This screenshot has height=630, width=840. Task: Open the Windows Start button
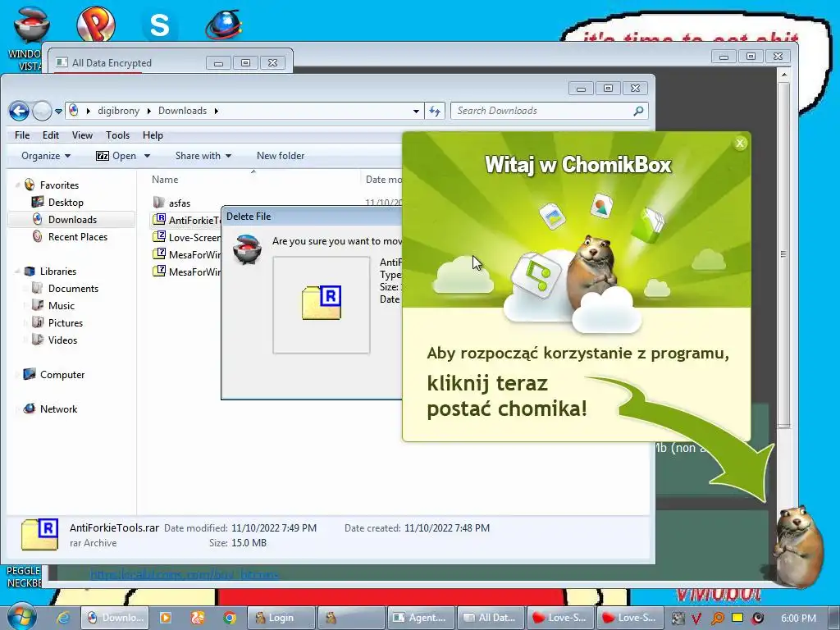21,617
